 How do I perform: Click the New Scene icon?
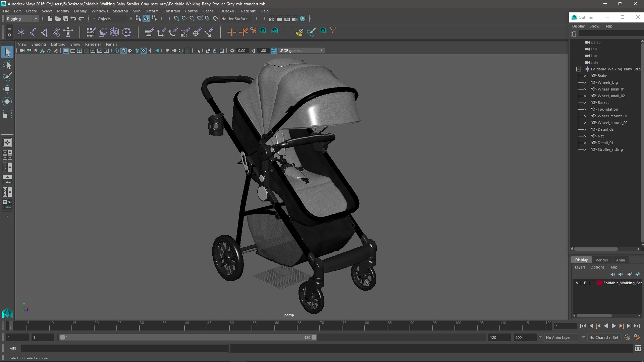pyautogui.click(x=50, y=18)
